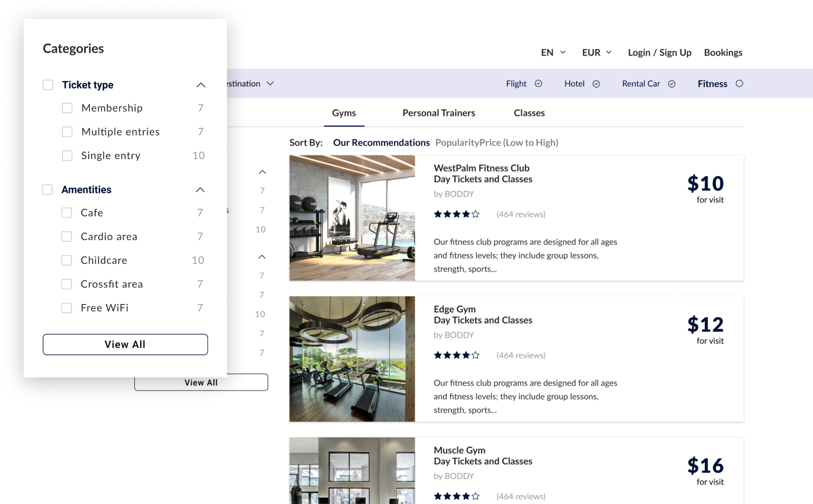Switch to the Personal Trainers tab
The width and height of the screenshot is (813, 504).
[438, 113]
